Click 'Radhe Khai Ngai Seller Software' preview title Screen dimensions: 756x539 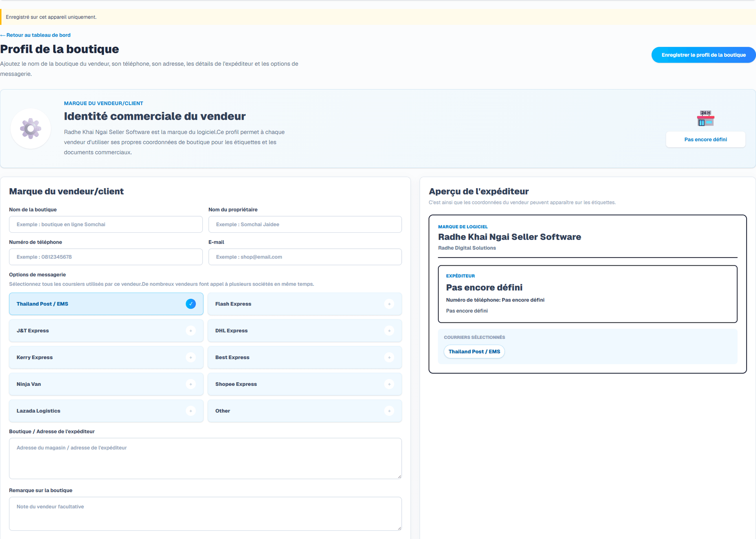pos(510,237)
